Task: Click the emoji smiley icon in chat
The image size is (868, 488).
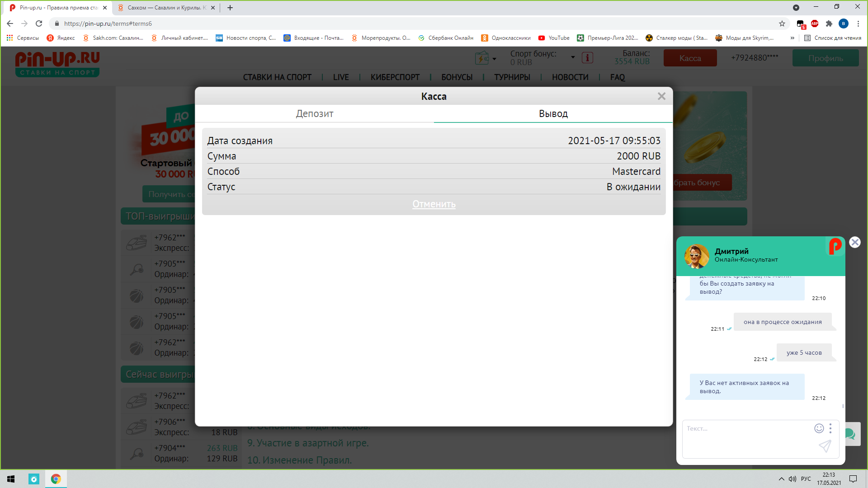Action: tap(819, 428)
